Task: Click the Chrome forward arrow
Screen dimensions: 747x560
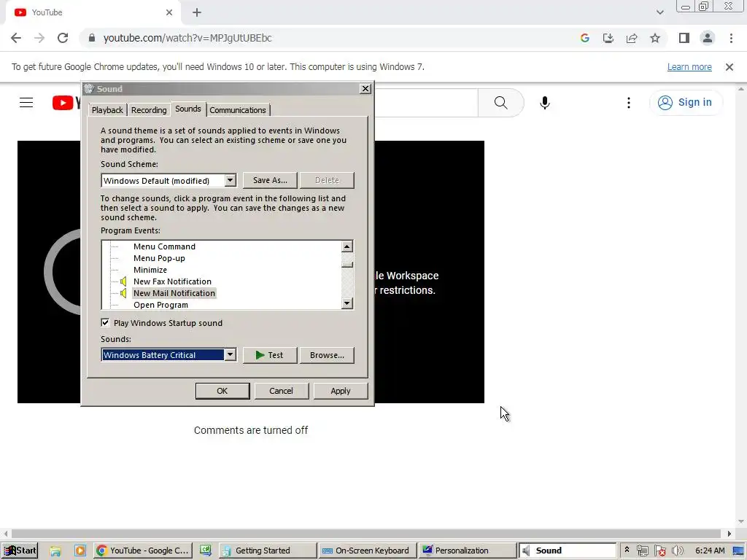Action: (x=39, y=38)
